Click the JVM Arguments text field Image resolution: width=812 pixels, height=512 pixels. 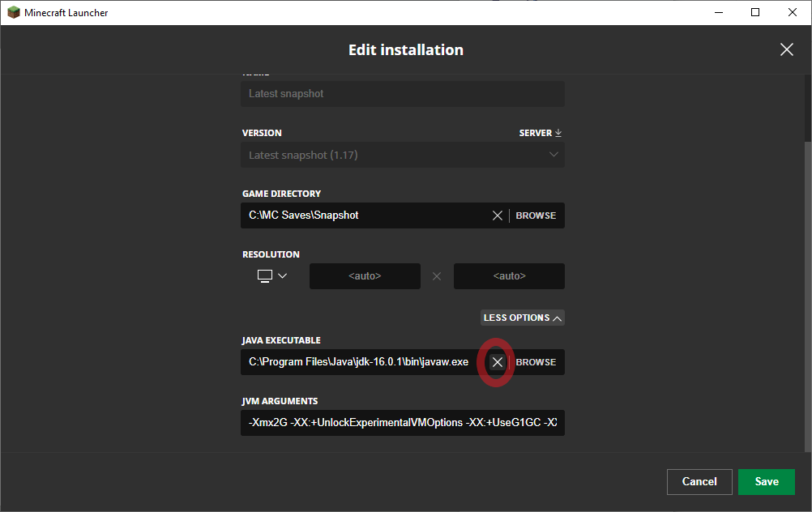(403, 422)
